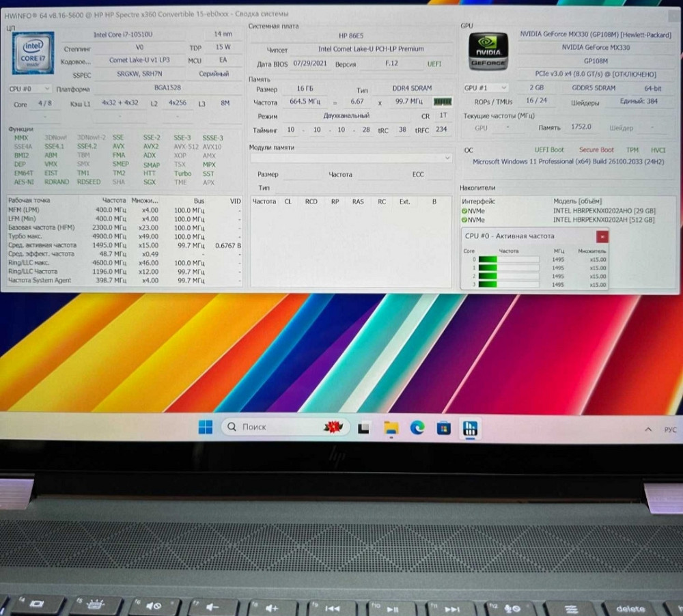
Task: Click the Intel Core i7 logo badge
Action: click(x=31, y=52)
